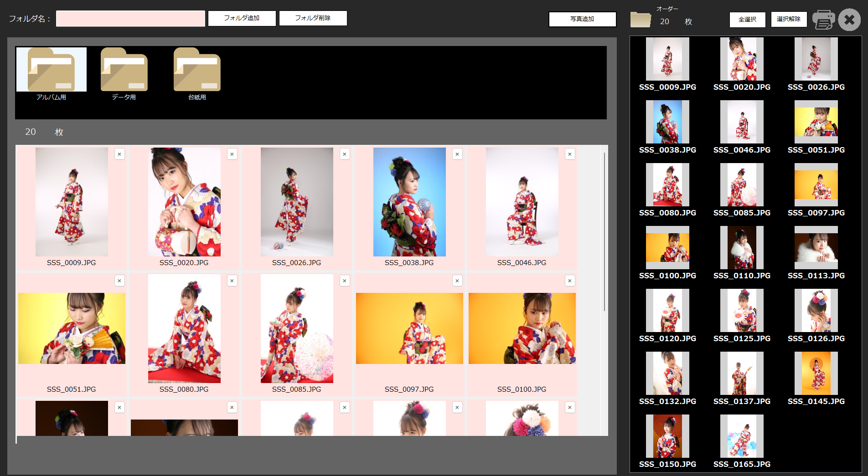Focus the フォルダ名 input field
The image size is (868, 476).
(x=130, y=19)
